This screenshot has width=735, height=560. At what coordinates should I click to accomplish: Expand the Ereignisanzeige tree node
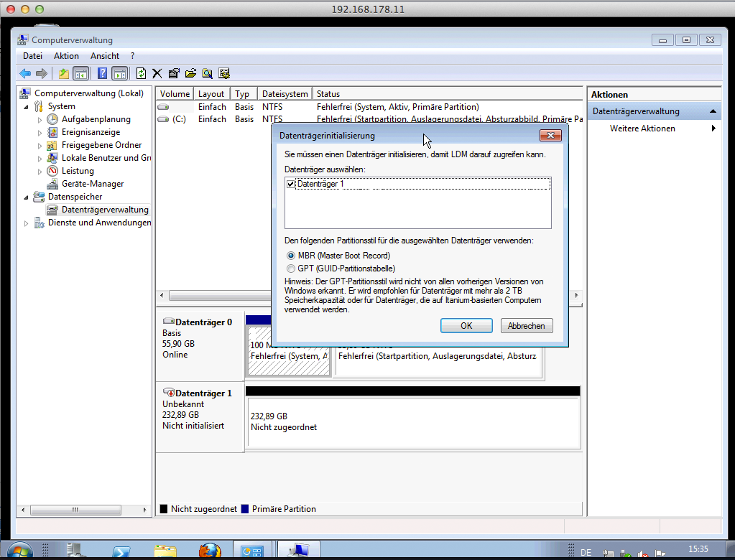click(x=40, y=133)
